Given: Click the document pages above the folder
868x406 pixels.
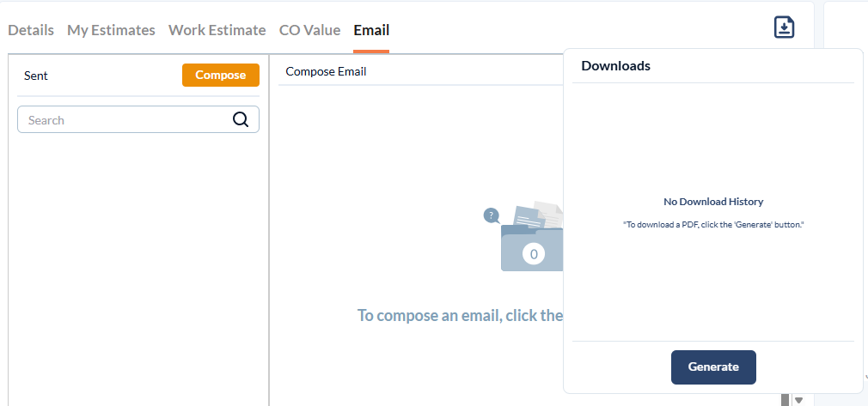Looking at the screenshot, I should point(537,215).
